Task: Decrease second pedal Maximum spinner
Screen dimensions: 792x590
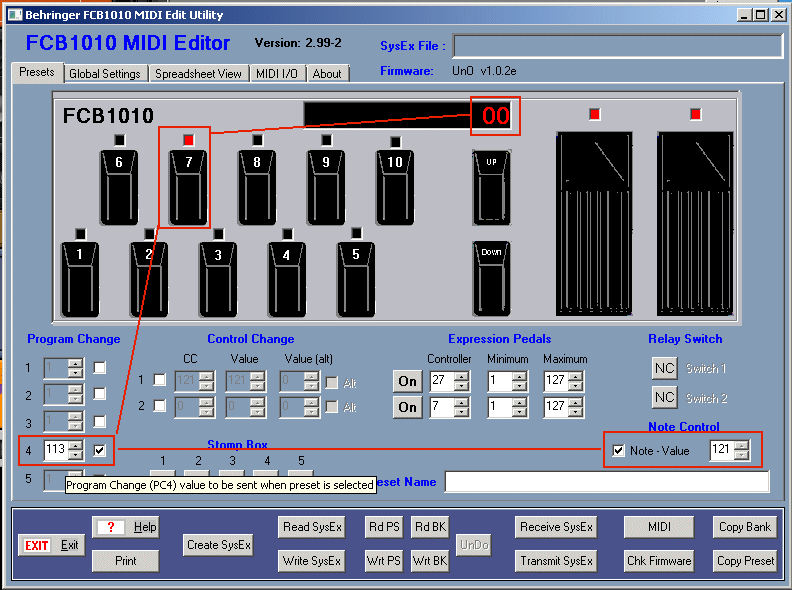Action: tap(575, 412)
